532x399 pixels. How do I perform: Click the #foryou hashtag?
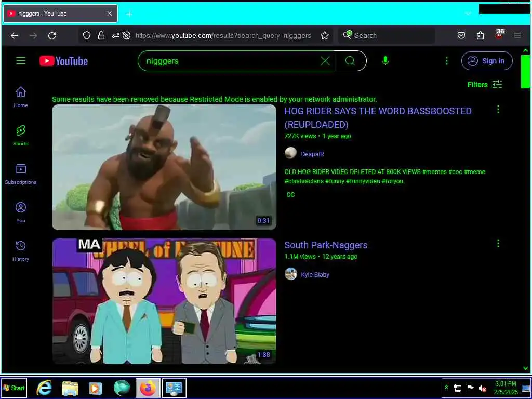pyautogui.click(x=393, y=181)
